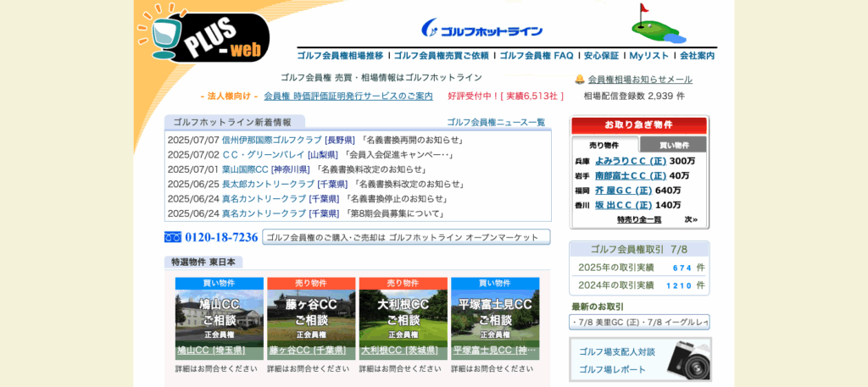Open 2024年の取引実績 row
Screen dimensions: 868x387
(639, 285)
